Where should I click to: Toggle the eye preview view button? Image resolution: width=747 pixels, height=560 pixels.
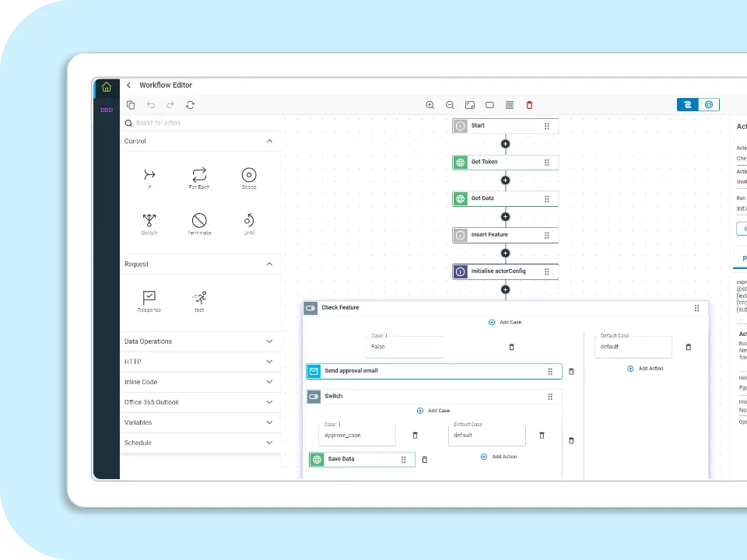point(708,105)
